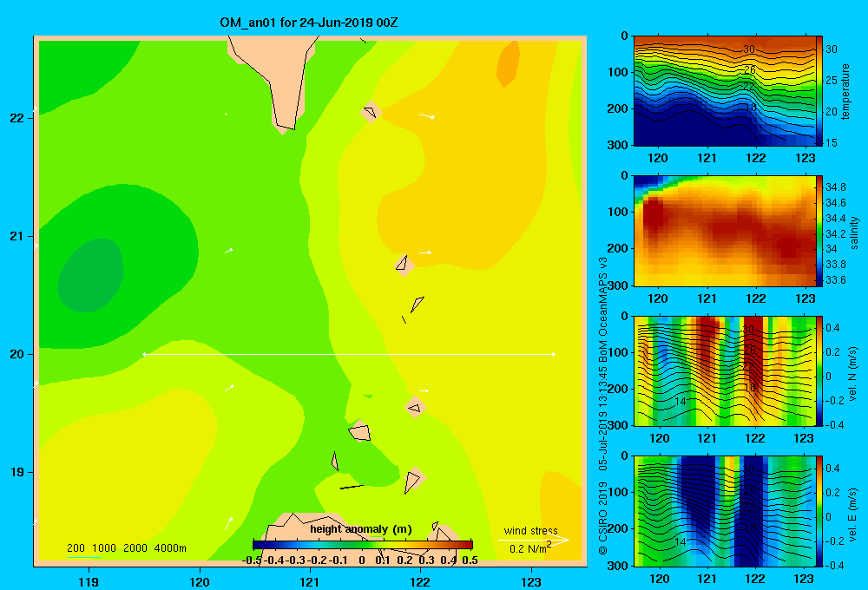
Task: Click latitude label 21 on main map
Action: (17, 236)
